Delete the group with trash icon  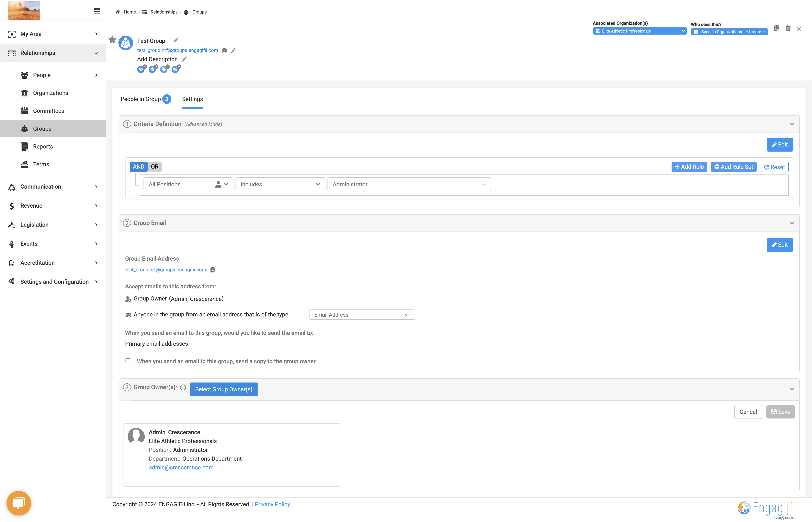coord(788,28)
